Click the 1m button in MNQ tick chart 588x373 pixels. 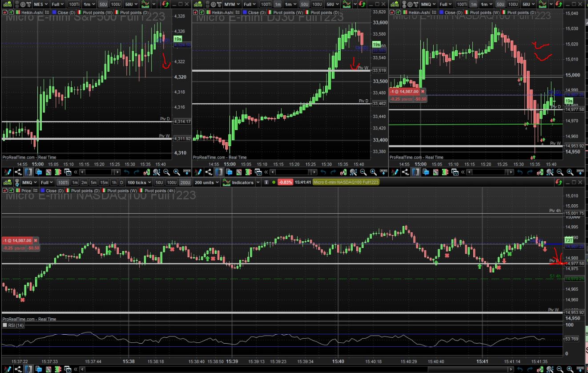[75, 182]
